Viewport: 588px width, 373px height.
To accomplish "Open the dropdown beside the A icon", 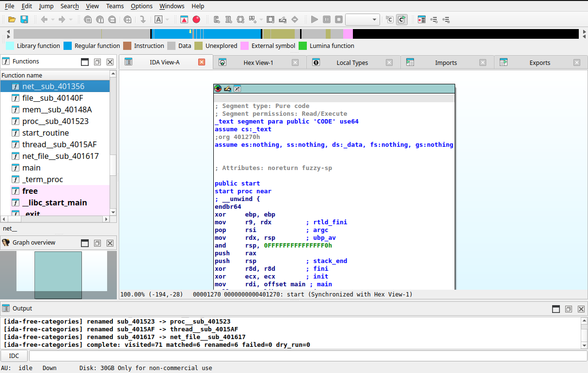I will (167, 19).
